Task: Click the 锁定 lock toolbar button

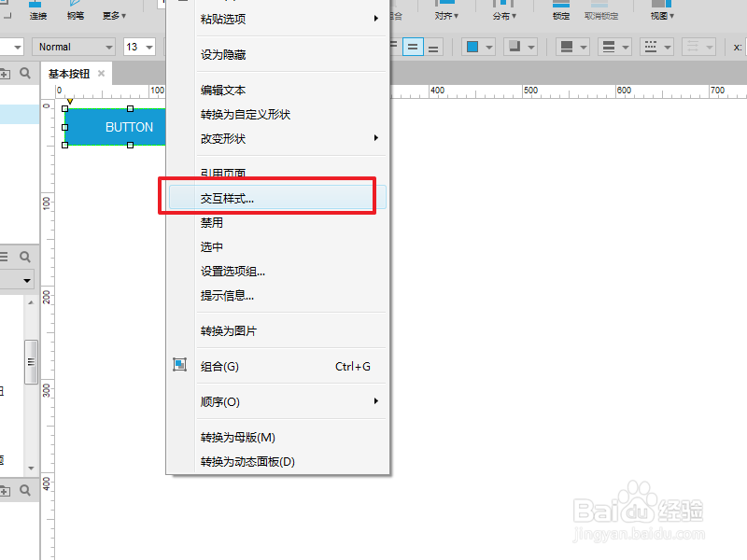Action: click(561, 10)
